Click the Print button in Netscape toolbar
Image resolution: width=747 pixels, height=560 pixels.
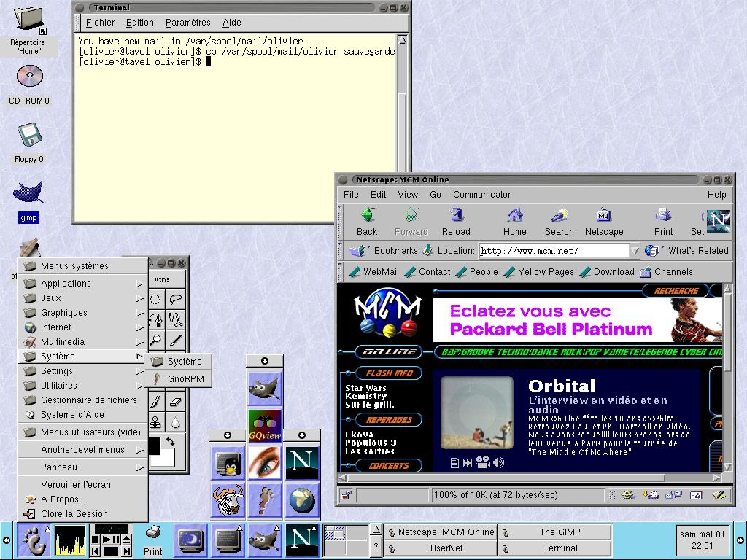point(663,222)
